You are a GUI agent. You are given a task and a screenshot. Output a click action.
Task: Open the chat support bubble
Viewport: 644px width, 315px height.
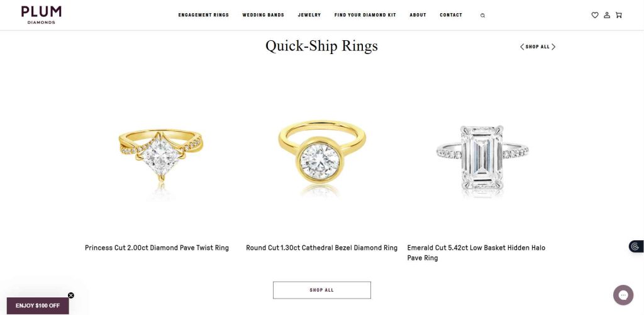point(623,295)
